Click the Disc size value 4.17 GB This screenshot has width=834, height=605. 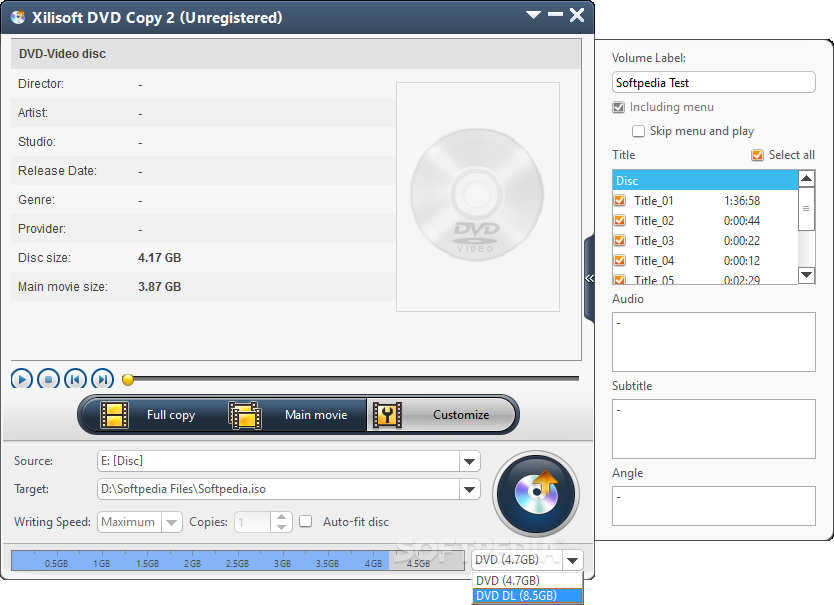point(160,258)
